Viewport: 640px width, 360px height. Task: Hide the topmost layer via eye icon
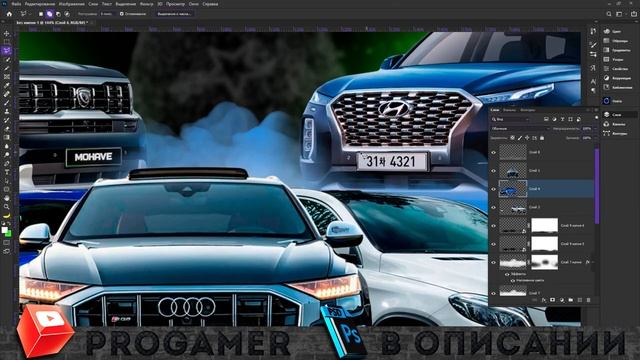point(493,153)
